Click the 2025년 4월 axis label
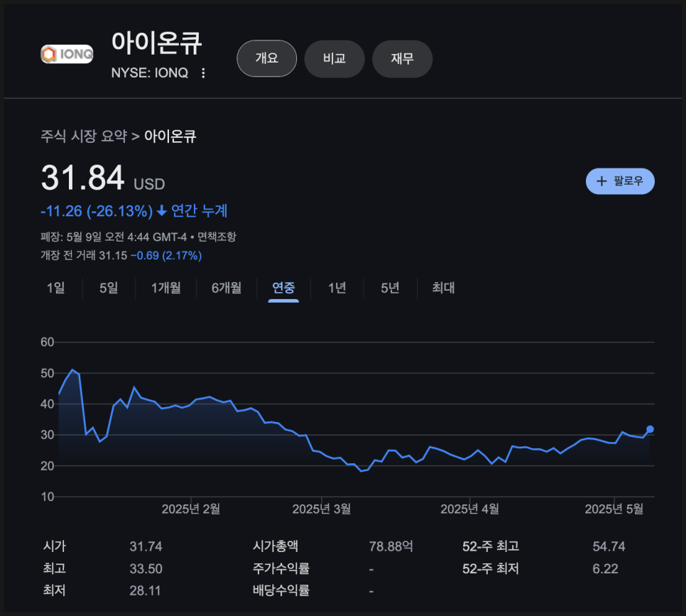Image resolution: width=686 pixels, height=616 pixels. click(469, 509)
